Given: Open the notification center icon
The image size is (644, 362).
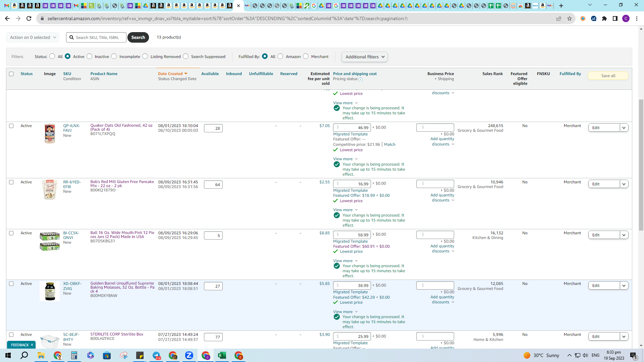Looking at the screenshot, I should click(x=634, y=355).
